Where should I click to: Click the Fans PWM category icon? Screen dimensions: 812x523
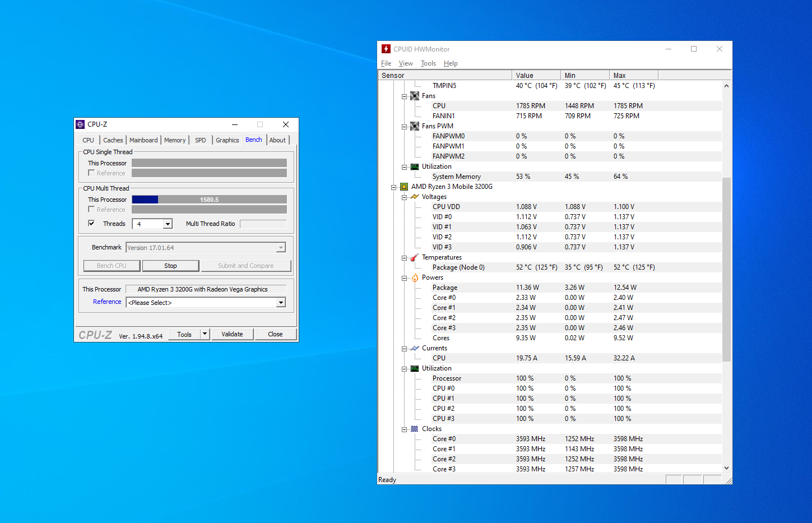pos(415,126)
